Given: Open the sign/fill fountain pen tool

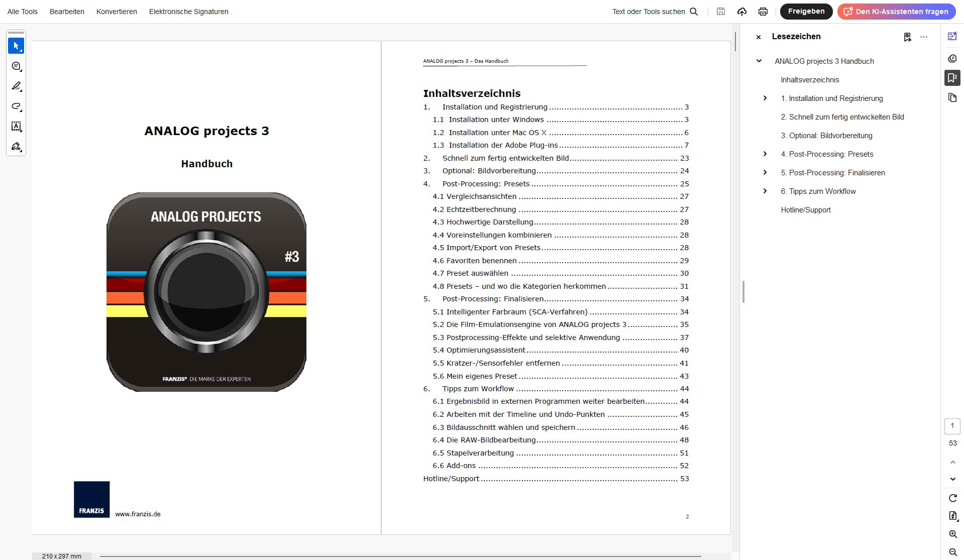Looking at the screenshot, I should tap(16, 146).
